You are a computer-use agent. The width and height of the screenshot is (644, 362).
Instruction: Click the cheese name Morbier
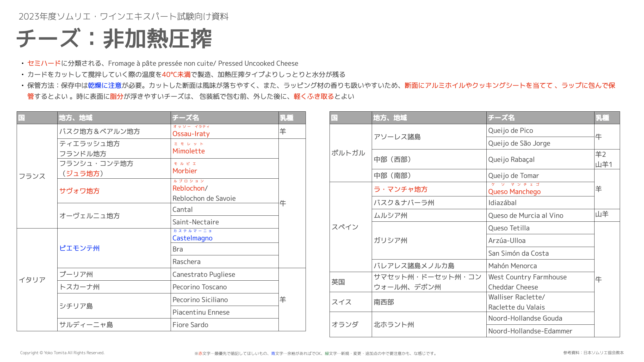(185, 171)
